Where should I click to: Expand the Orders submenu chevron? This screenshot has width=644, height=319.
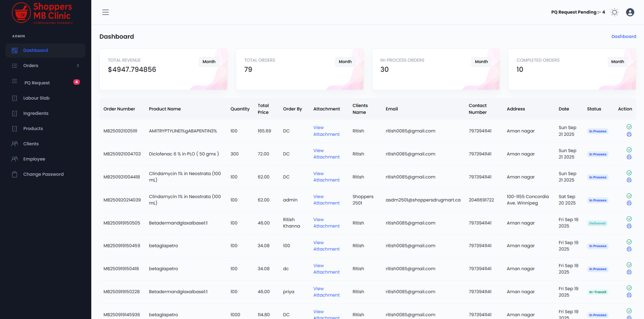78,66
